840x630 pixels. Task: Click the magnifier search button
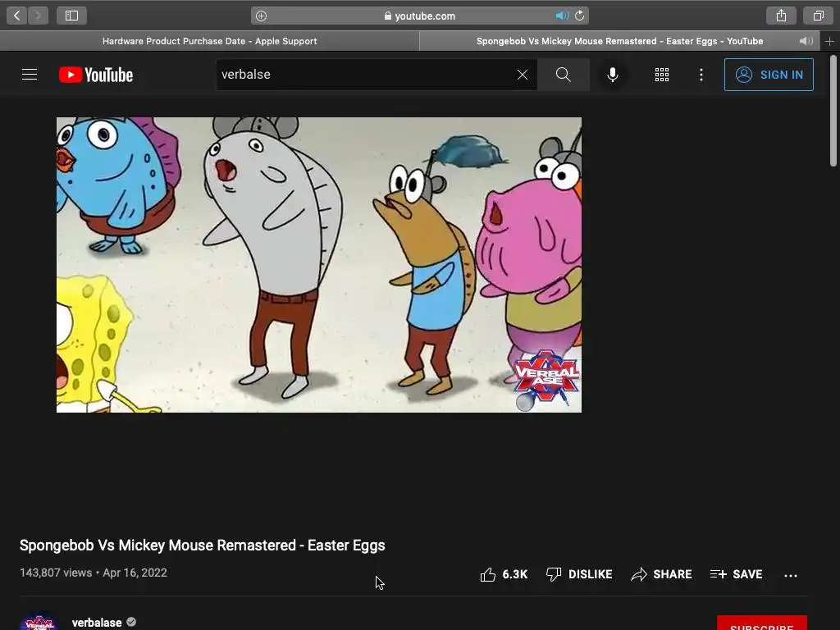563,75
